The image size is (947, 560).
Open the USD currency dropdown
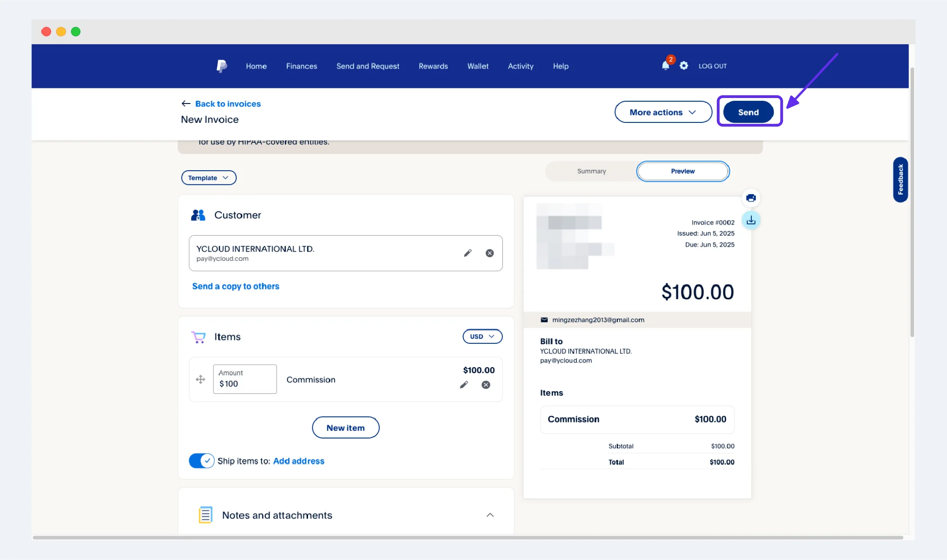(x=482, y=336)
